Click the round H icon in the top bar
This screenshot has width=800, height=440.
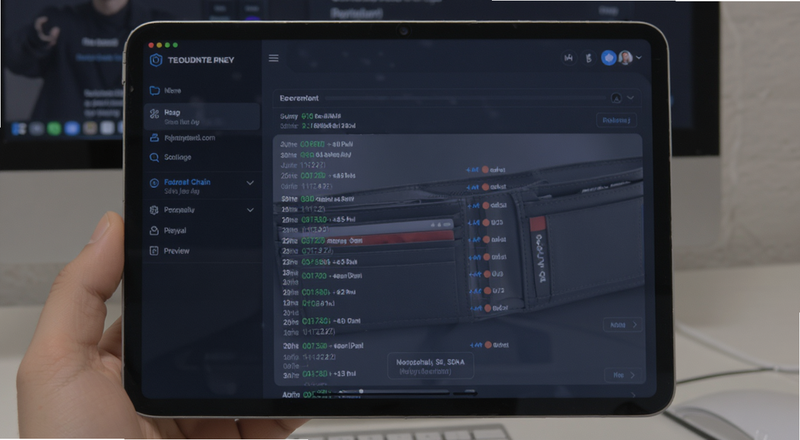(x=568, y=58)
